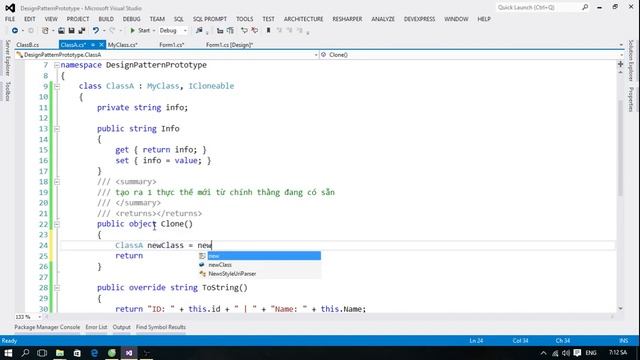The height and width of the screenshot is (360, 640).
Task: Open the EDIT menu
Action: [29, 19]
